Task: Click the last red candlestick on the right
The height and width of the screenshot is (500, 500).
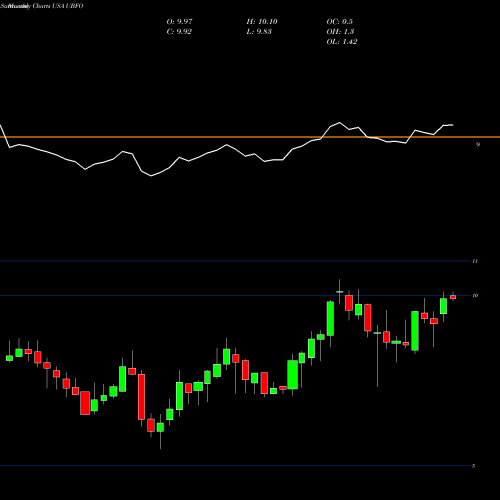Action: click(453, 297)
